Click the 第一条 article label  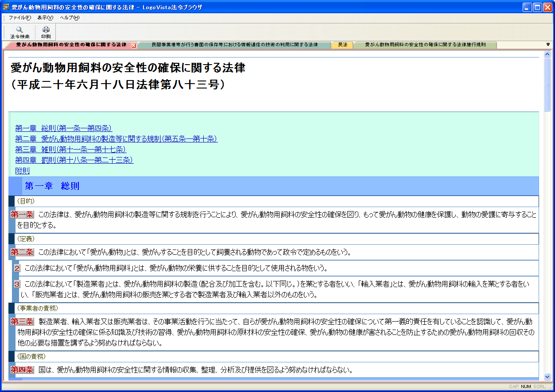point(22,215)
